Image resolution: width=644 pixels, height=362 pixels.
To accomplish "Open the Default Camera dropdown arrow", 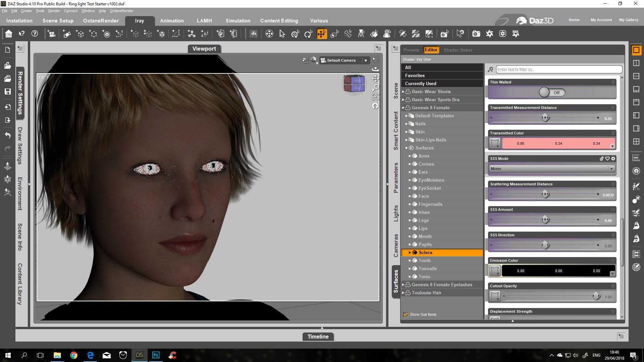I will [366, 60].
